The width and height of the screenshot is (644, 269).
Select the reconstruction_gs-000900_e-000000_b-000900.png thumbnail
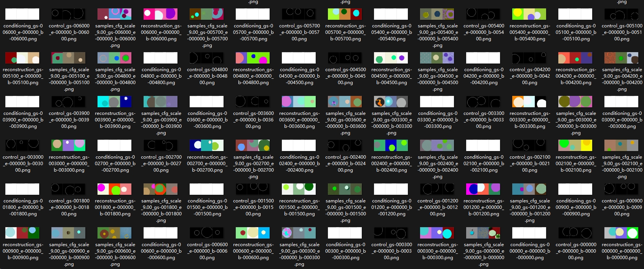point(22,233)
